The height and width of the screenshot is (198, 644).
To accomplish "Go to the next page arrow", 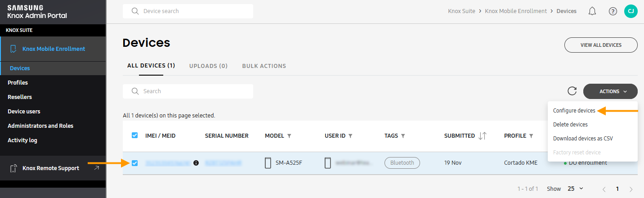I will point(631,189).
